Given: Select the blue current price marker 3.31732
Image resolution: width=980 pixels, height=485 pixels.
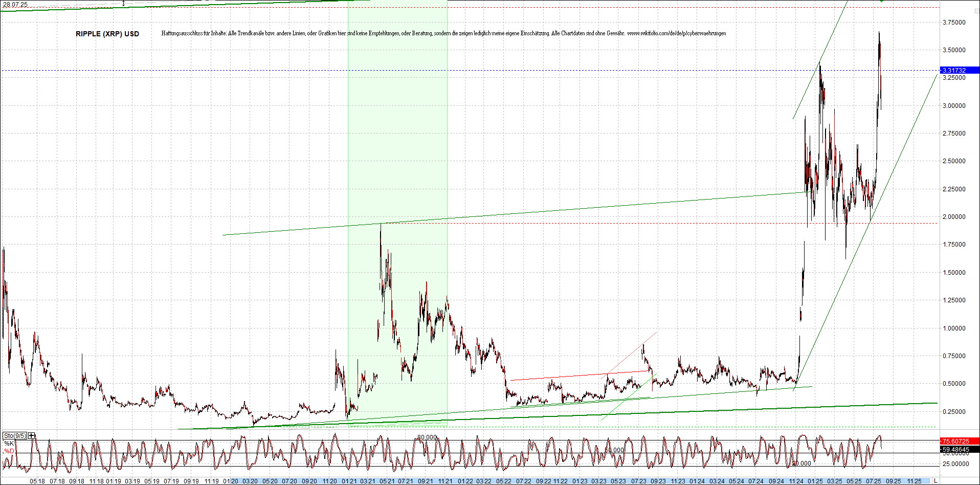Looking at the screenshot, I should 959,71.
